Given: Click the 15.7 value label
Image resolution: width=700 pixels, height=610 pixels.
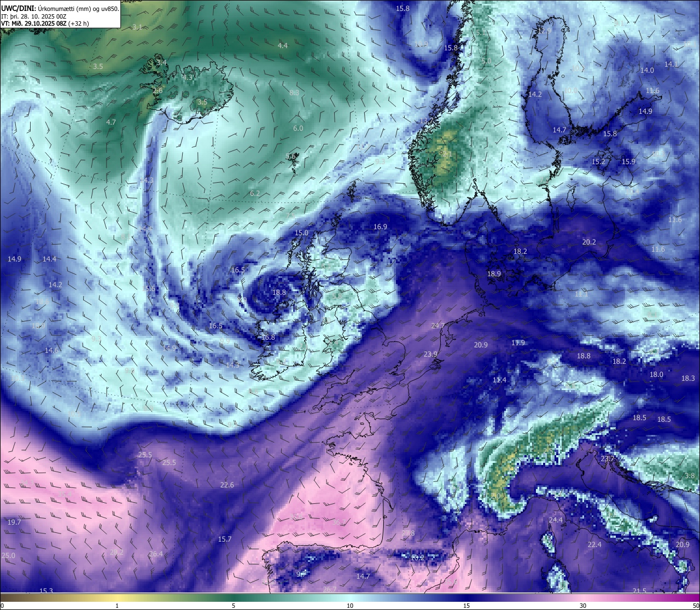Looking at the screenshot, I should 225,539.
